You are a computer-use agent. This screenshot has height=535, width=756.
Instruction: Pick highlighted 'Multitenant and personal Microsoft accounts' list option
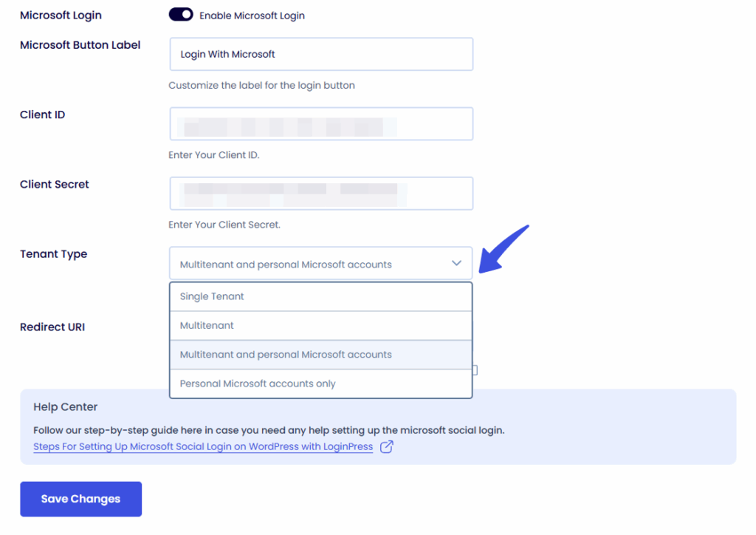point(286,355)
